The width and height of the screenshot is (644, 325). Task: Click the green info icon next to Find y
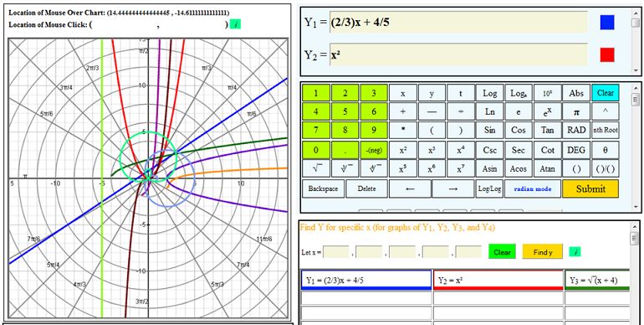tap(575, 252)
